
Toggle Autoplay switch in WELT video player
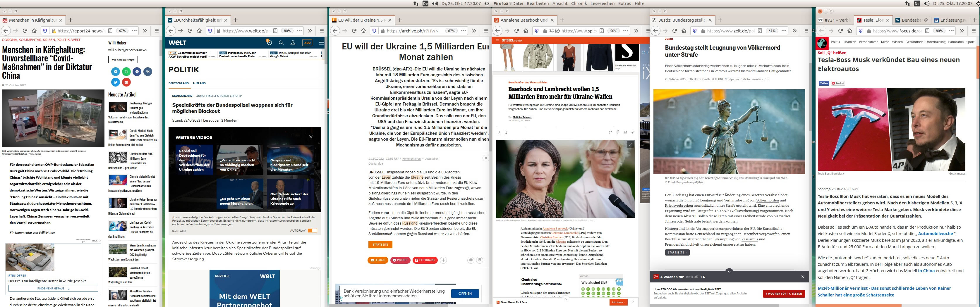312,231
